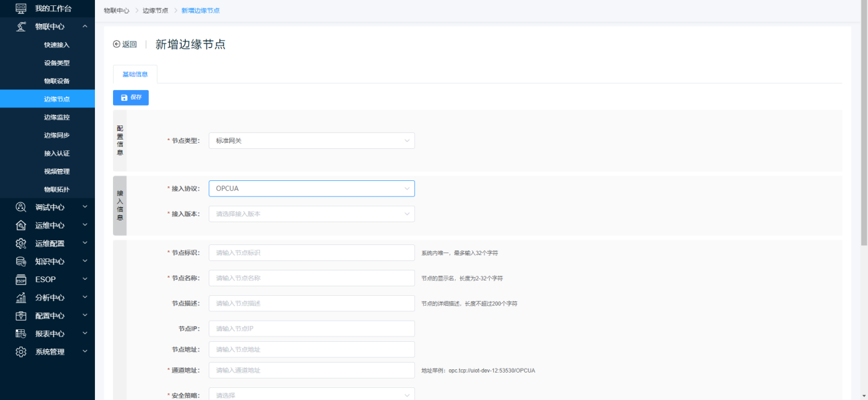The image size is (868, 400).
Task: Click the 系统管理 gear icon
Action: click(x=21, y=351)
